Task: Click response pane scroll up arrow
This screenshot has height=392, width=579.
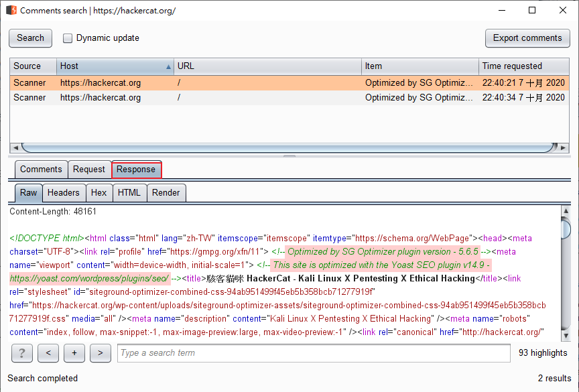Action: (x=566, y=211)
